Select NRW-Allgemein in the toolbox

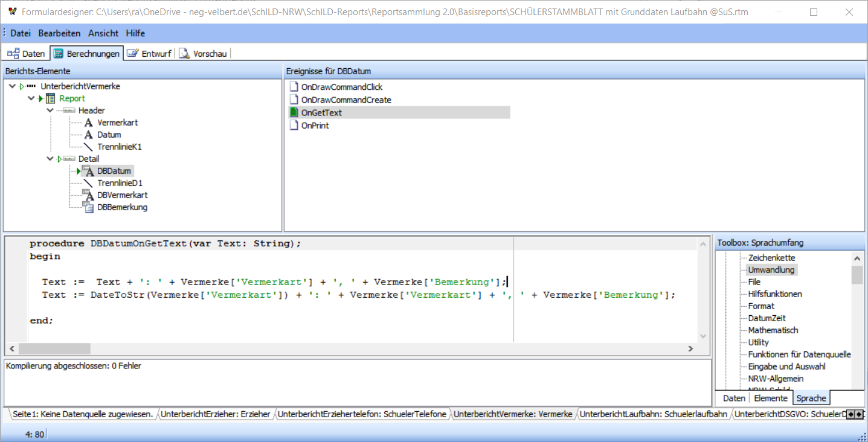(x=776, y=379)
